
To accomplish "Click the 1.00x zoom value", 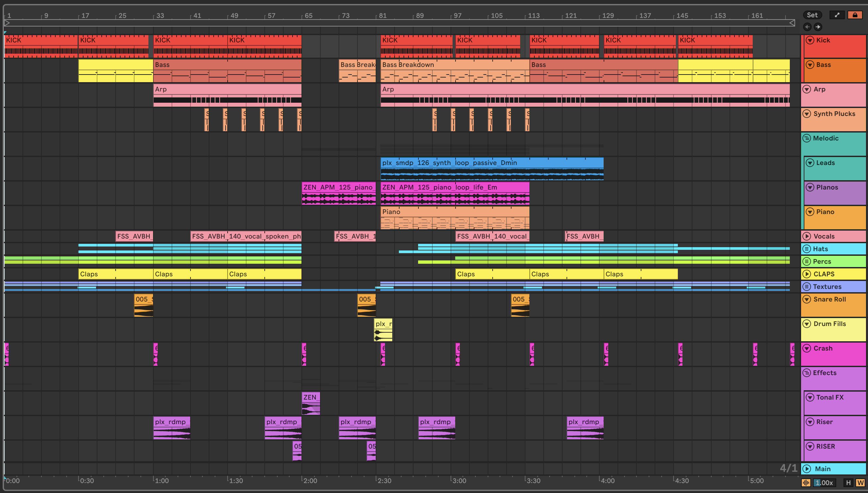I will point(824,483).
